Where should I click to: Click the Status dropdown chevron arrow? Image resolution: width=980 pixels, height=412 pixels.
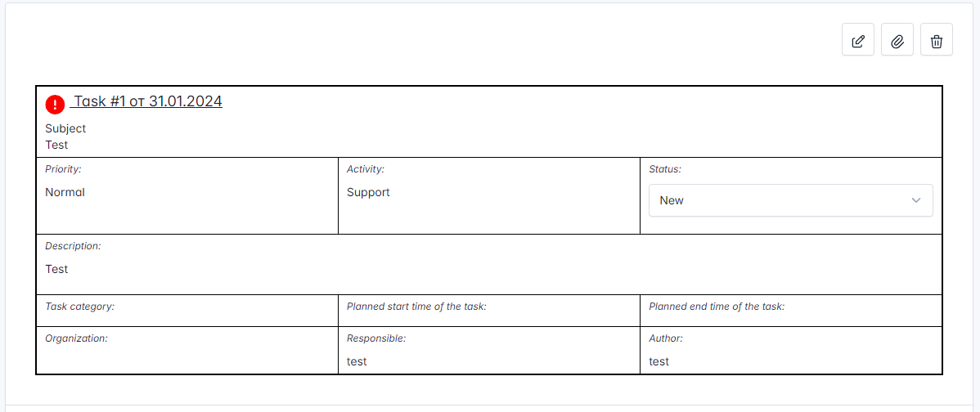click(x=916, y=200)
